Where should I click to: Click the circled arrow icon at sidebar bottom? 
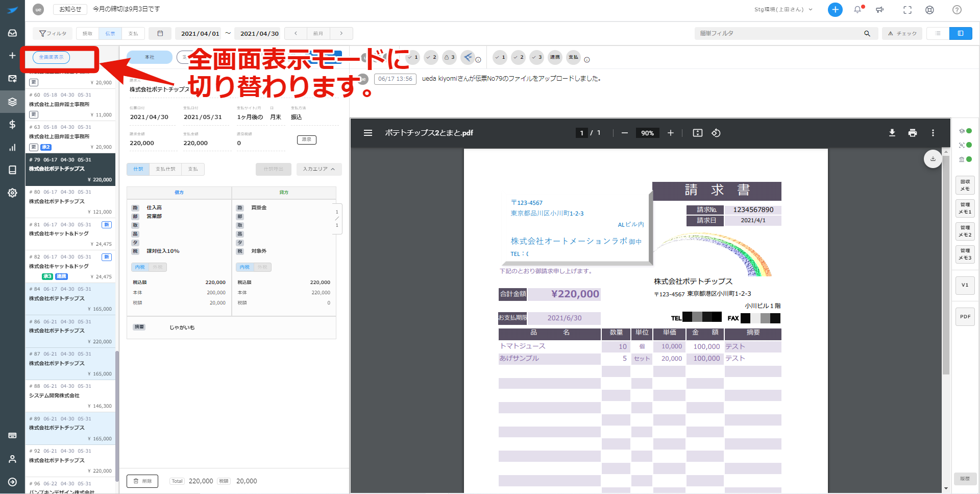[x=12, y=482]
